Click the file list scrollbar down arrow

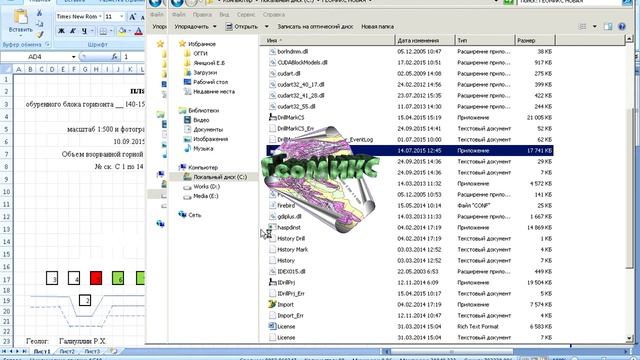pos(629,338)
